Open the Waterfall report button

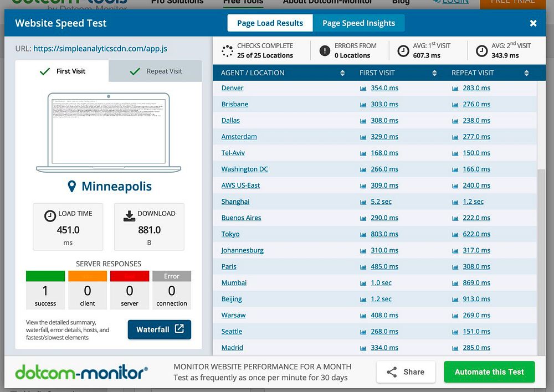pos(160,329)
